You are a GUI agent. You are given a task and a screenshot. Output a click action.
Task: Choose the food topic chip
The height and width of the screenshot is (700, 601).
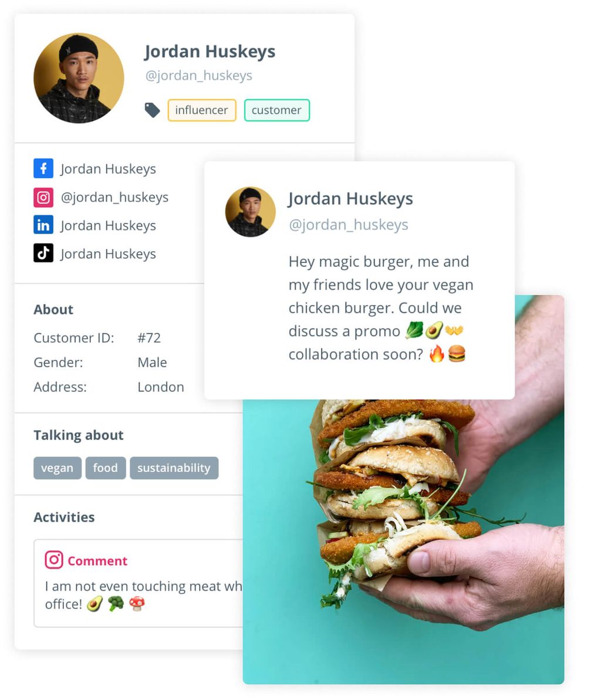point(106,468)
